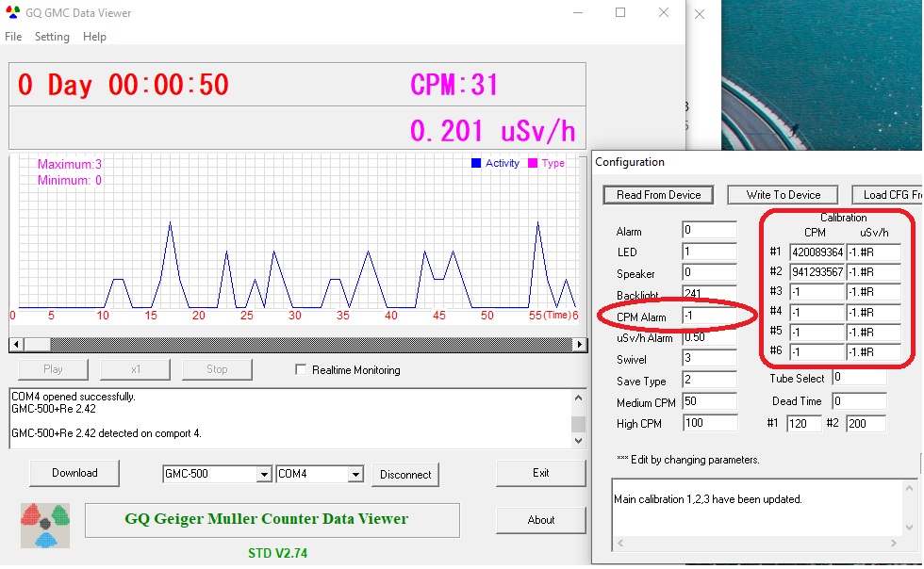The height and width of the screenshot is (569, 924).
Task: Click Write To Device button
Action: pyautogui.click(x=784, y=195)
